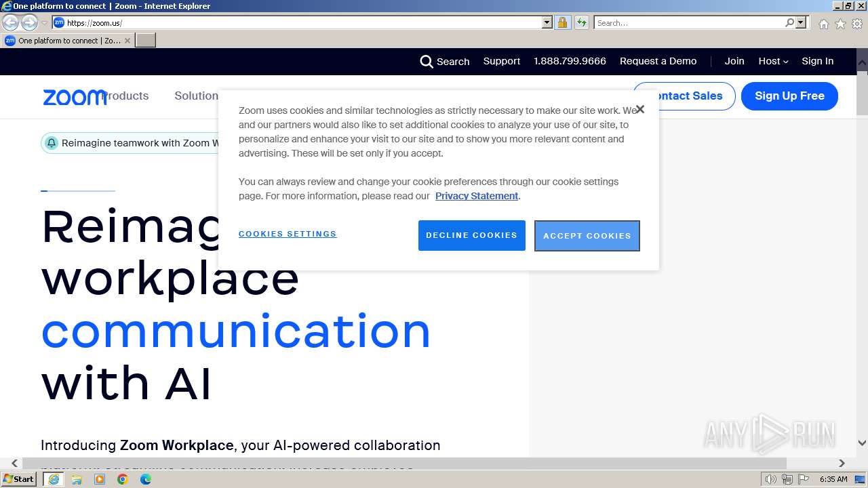This screenshot has width=868, height=488.
Task: Click the IE Back navigation arrow
Action: click(10, 22)
